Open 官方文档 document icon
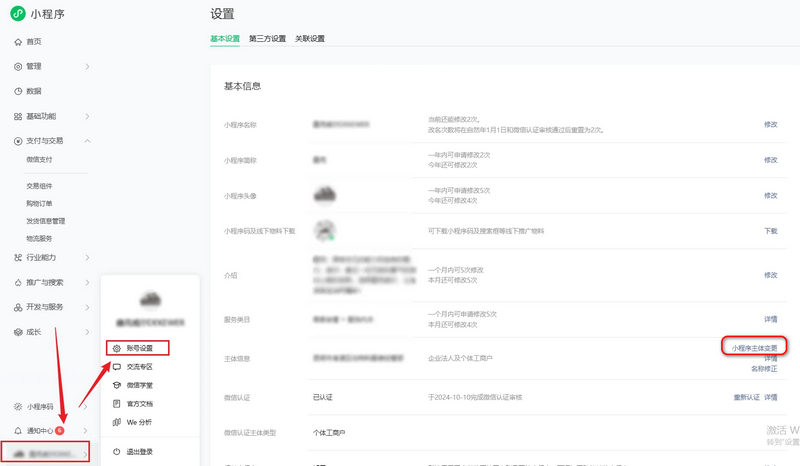This screenshot has width=800, height=466. pos(117,404)
